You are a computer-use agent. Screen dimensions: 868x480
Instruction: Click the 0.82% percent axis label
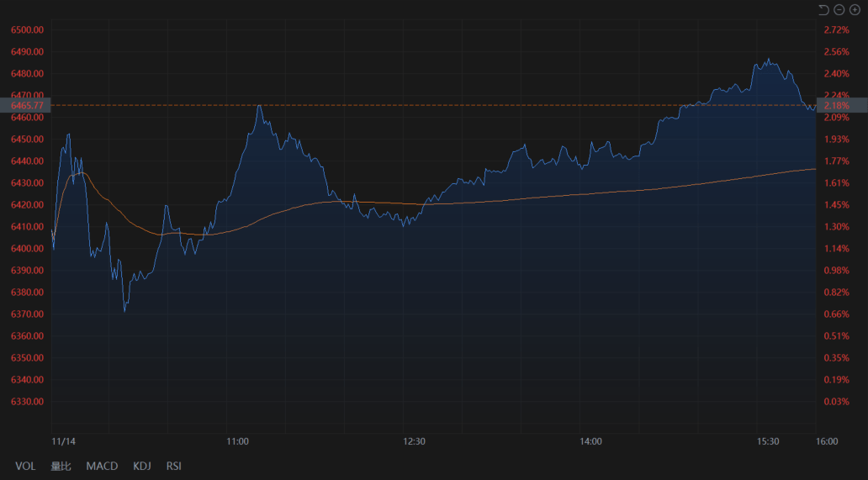click(x=836, y=292)
